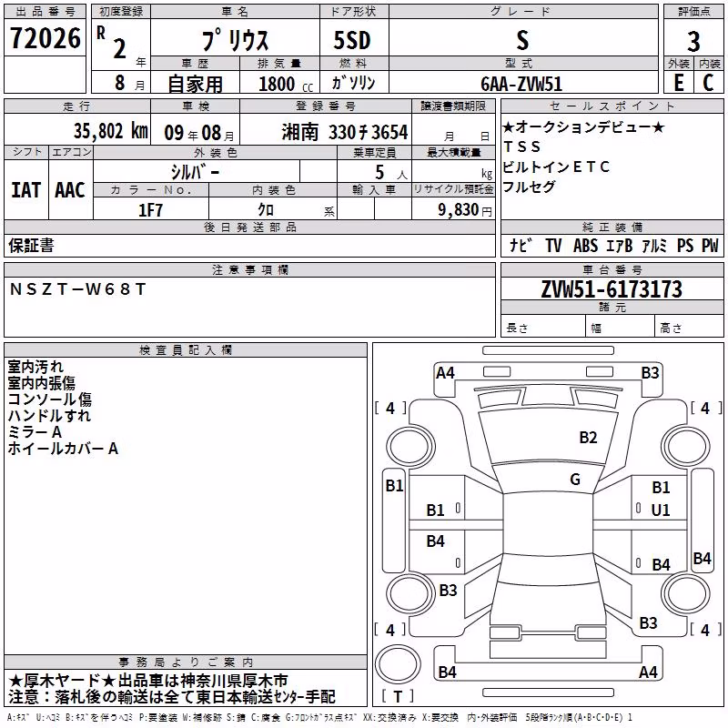Click the door type value 5SD

(x=352, y=40)
